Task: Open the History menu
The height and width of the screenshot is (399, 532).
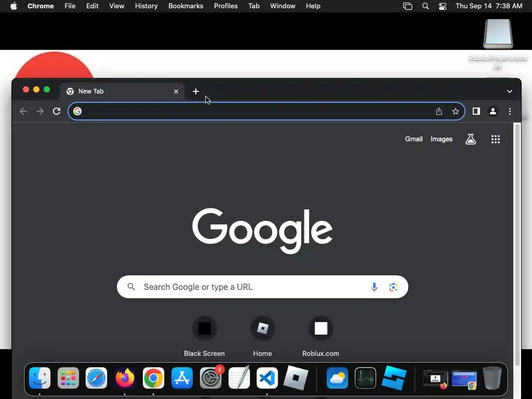Action: pyautogui.click(x=146, y=6)
